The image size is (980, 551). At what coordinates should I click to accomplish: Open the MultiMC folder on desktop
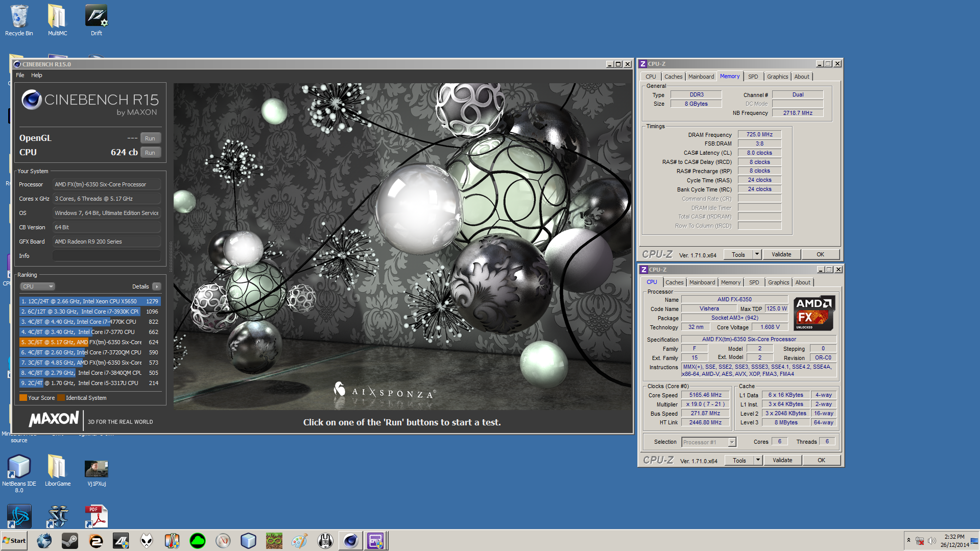57,20
